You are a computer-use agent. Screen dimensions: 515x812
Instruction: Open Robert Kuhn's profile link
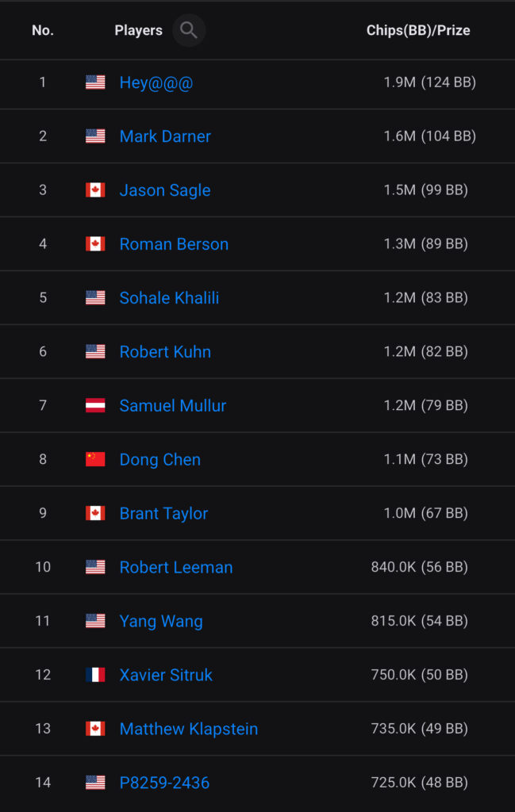coord(165,352)
